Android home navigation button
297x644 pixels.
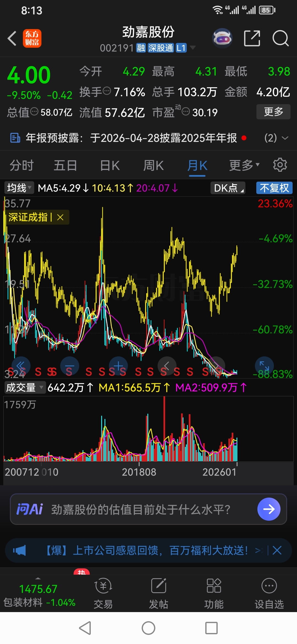[x=148, y=628]
